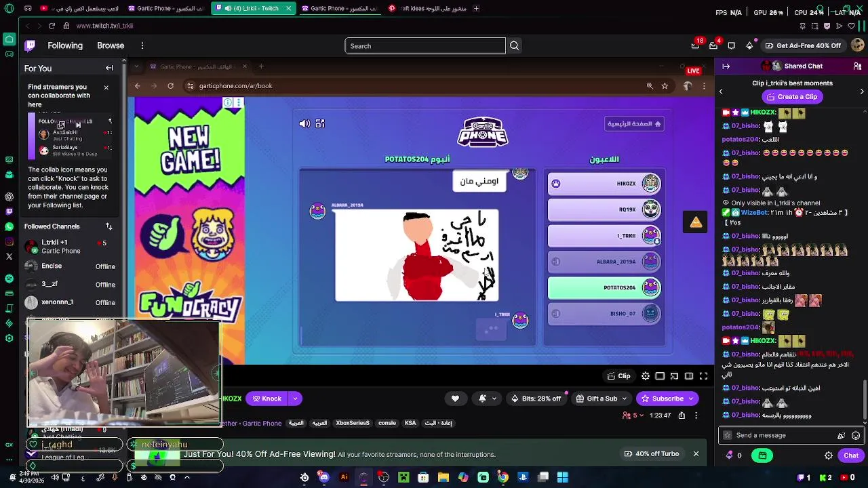Open channel points green icon
This screenshot has width=868, height=488.
(x=762, y=455)
